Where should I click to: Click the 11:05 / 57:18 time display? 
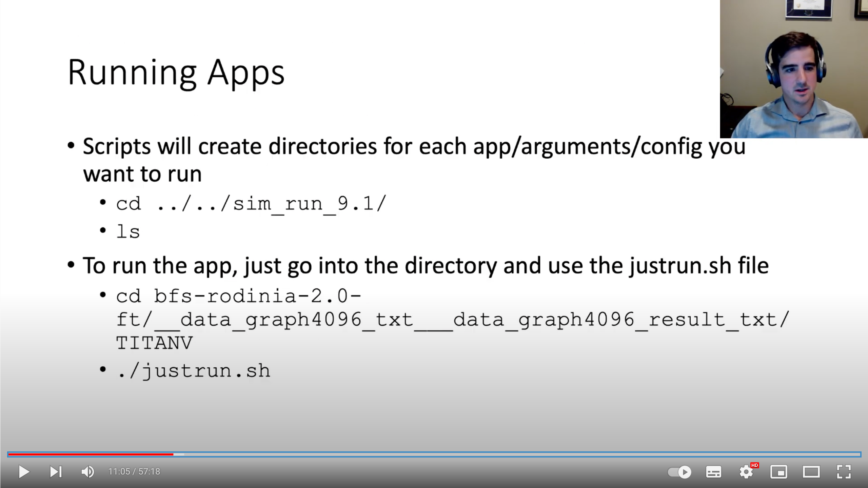pos(134,471)
